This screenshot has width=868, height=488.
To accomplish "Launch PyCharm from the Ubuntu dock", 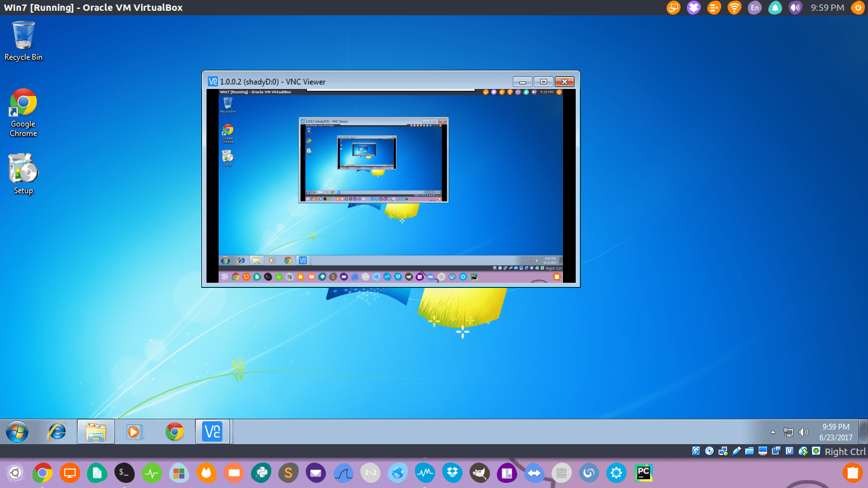I will coord(644,473).
